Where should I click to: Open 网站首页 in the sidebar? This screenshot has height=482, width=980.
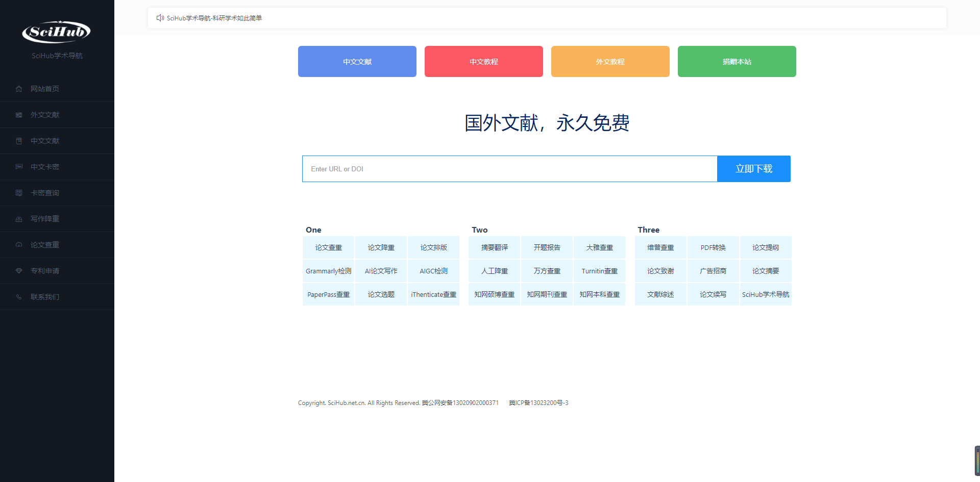tap(57, 89)
